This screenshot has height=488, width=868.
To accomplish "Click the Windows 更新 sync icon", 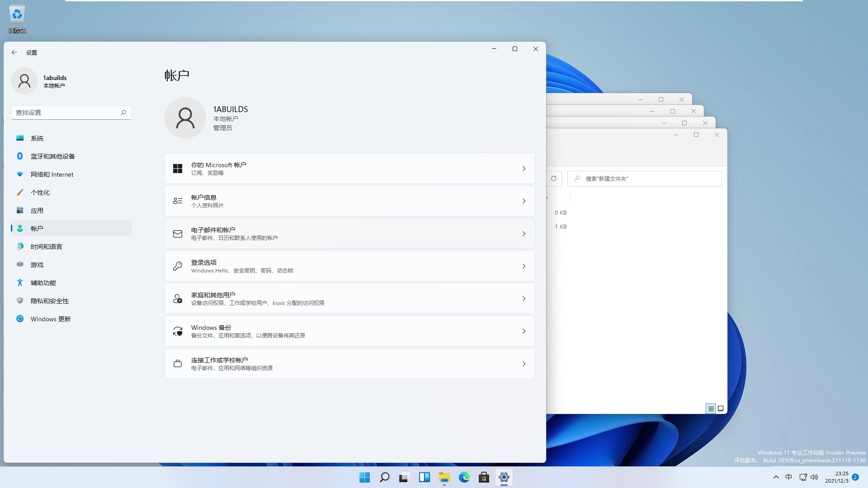I will click(20, 319).
